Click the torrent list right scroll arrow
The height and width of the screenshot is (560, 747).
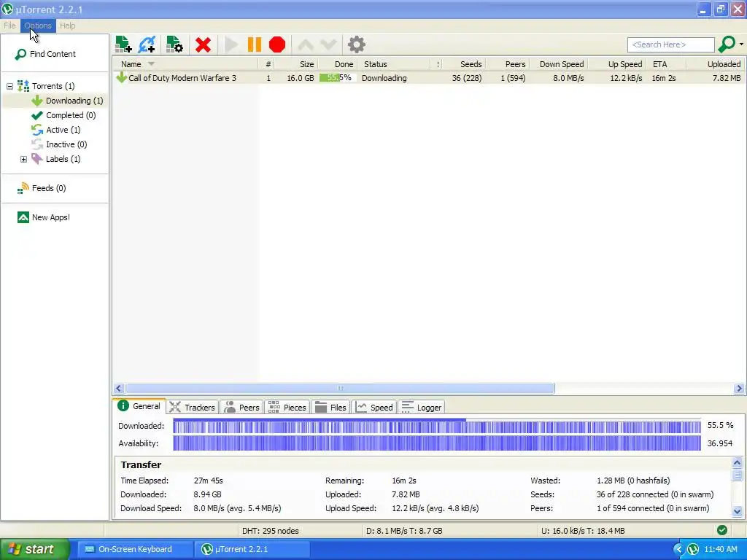tap(740, 389)
